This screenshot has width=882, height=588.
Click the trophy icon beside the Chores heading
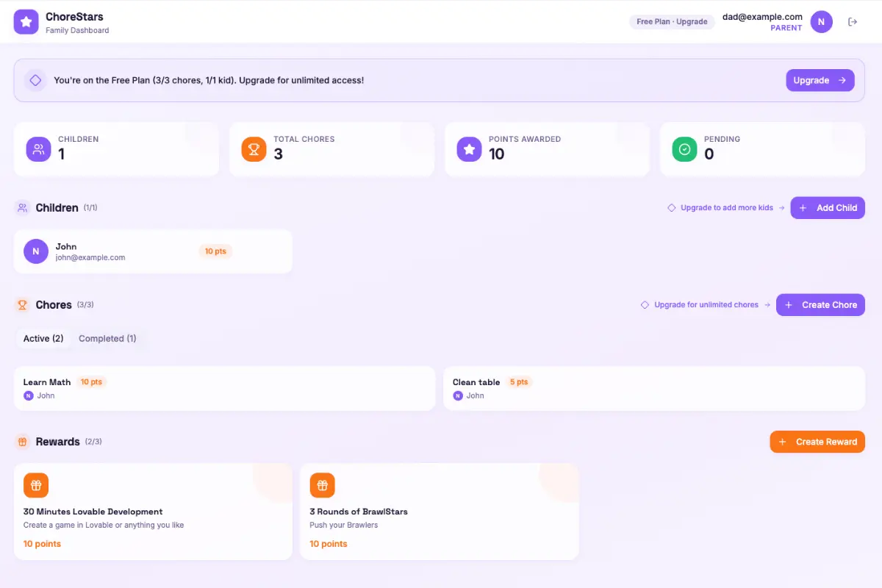[x=23, y=304]
